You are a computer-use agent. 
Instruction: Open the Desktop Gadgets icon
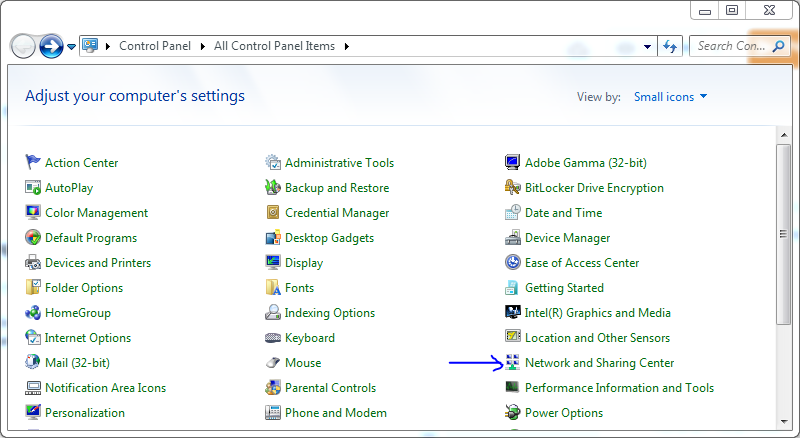tap(273, 237)
